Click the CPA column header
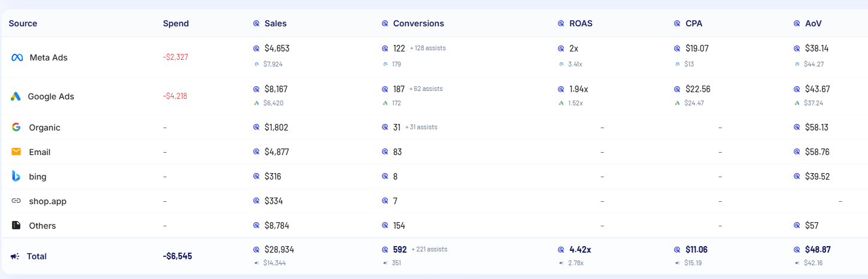This screenshot has height=279, width=868. pos(694,24)
